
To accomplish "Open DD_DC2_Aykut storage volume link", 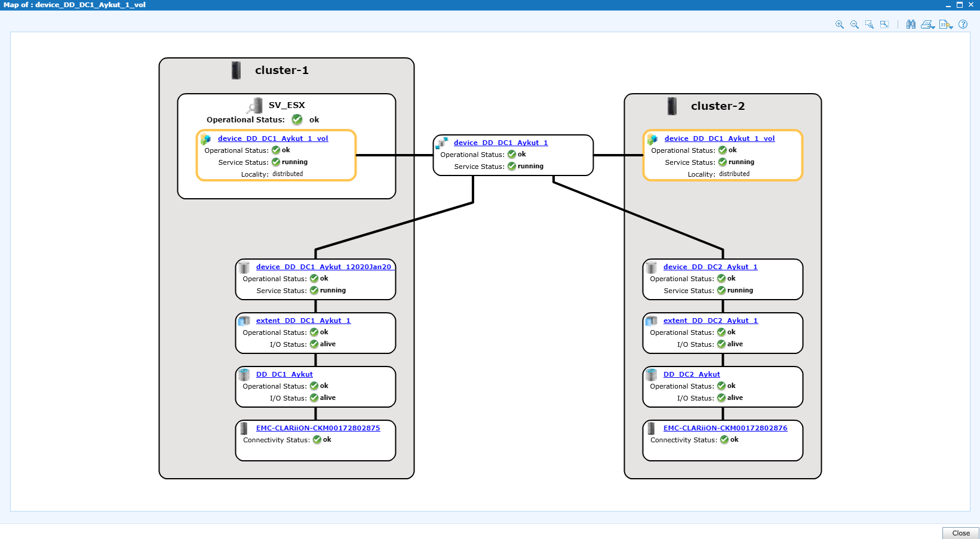I will (x=692, y=374).
